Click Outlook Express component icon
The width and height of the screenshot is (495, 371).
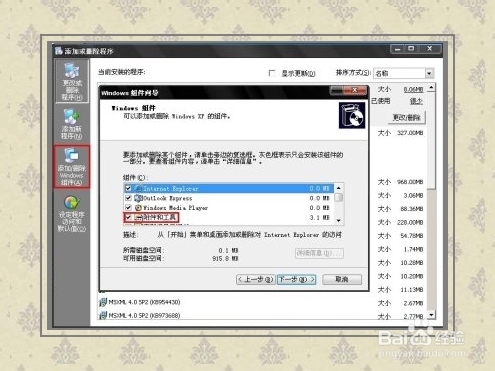138,198
